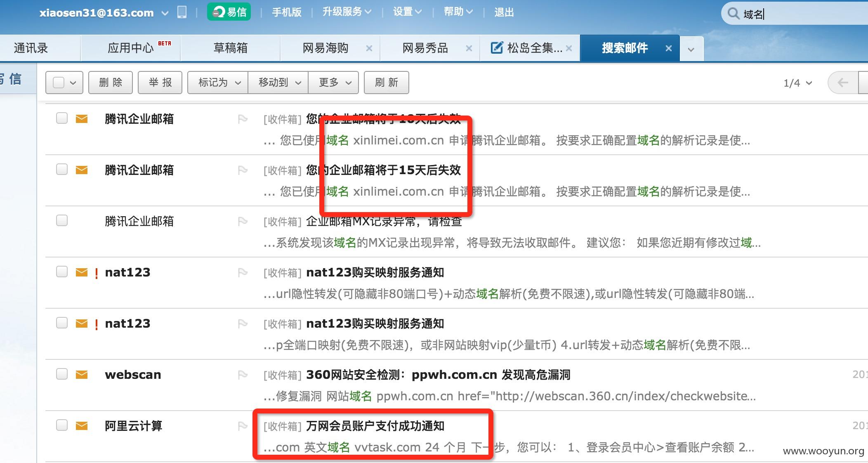The height and width of the screenshot is (463, 868).
Task: Flag the webscan email
Action: (x=243, y=375)
